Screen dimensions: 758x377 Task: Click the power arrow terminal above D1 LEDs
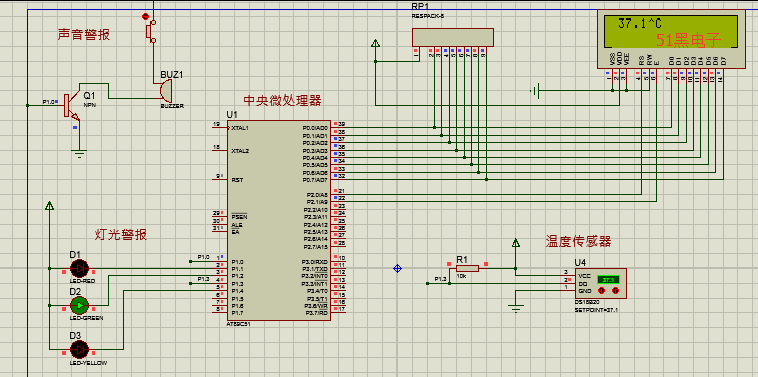pos(49,206)
